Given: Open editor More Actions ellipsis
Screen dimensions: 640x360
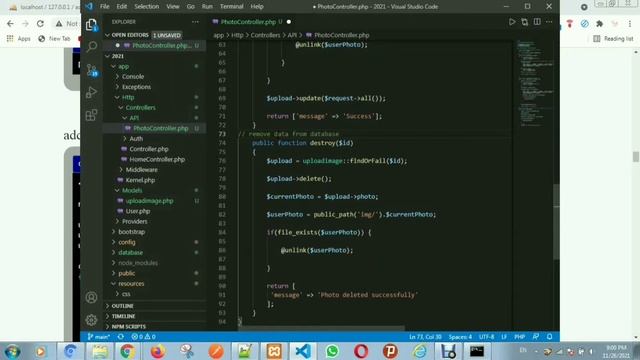Looking at the screenshot, I should (x=549, y=22).
